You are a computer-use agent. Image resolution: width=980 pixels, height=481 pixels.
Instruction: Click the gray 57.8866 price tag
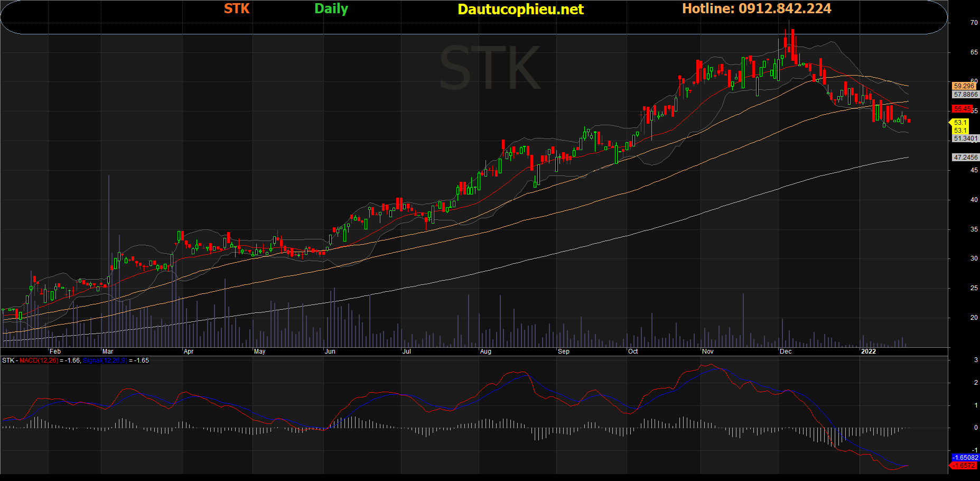tap(966, 95)
